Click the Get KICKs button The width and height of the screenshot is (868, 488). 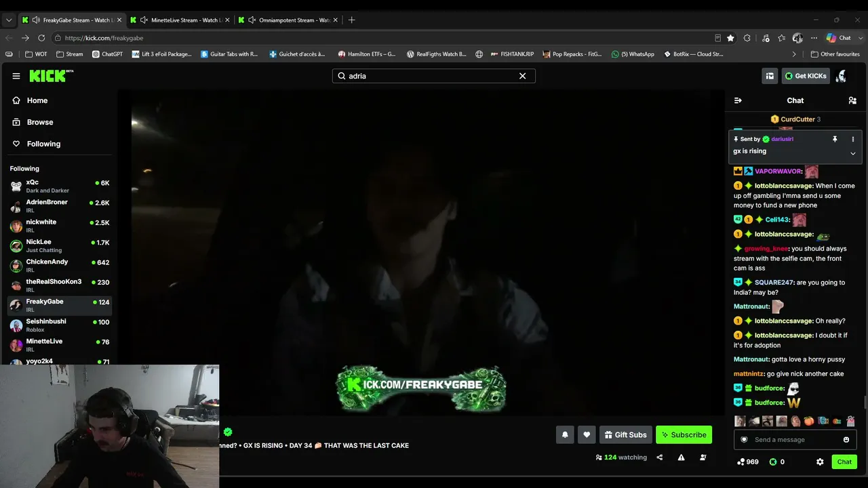[806, 76]
